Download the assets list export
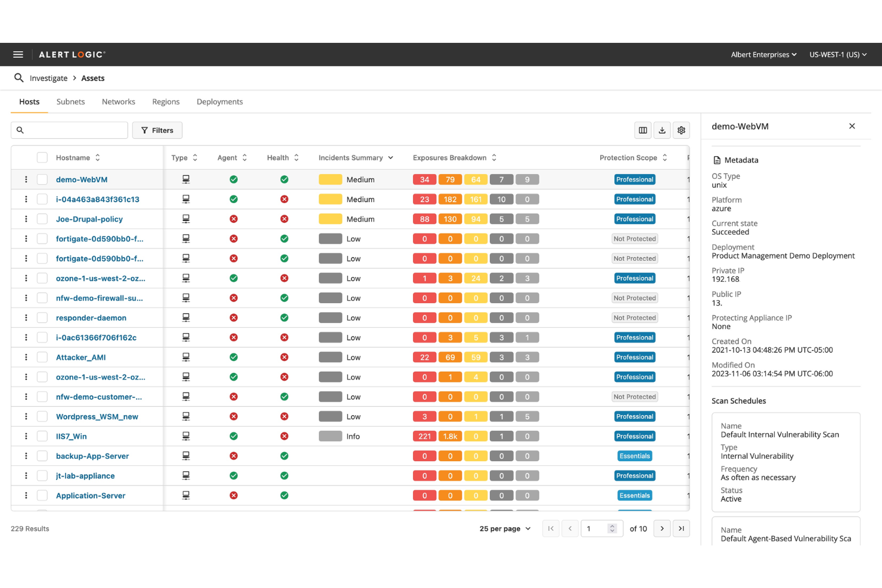Screen dimensions: 882x588 (661, 130)
